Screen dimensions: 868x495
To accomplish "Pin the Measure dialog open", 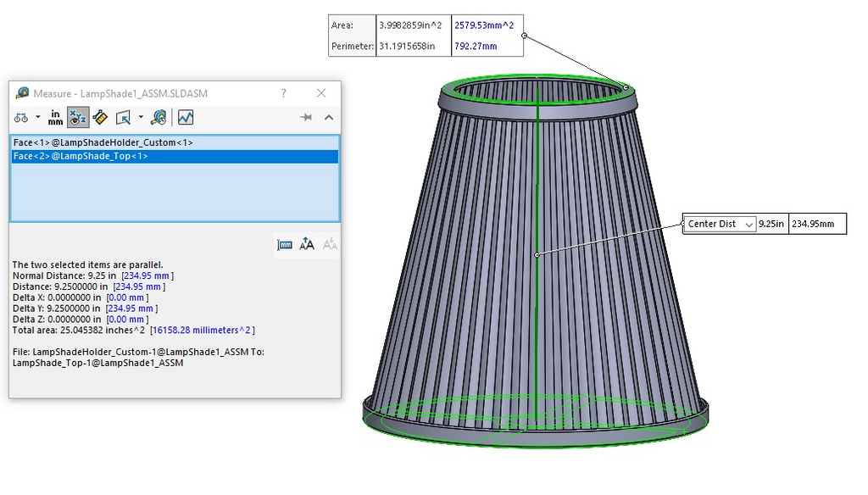I will point(305,117).
